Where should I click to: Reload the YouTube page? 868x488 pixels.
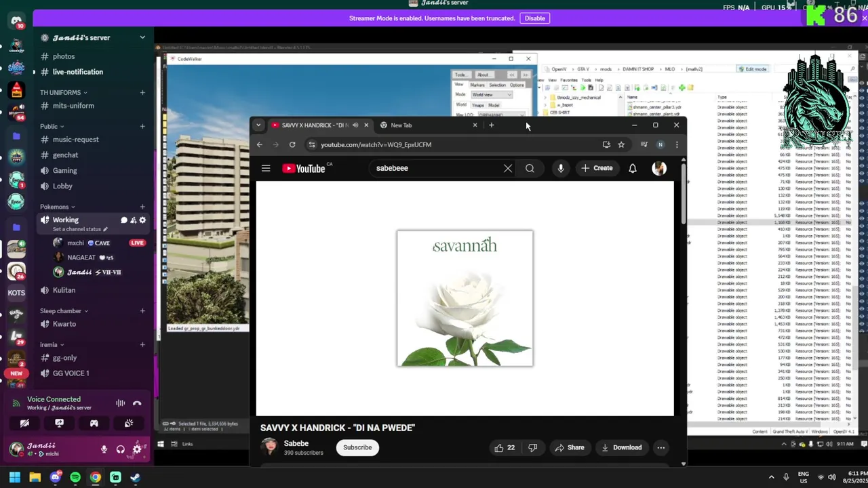[x=292, y=144]
